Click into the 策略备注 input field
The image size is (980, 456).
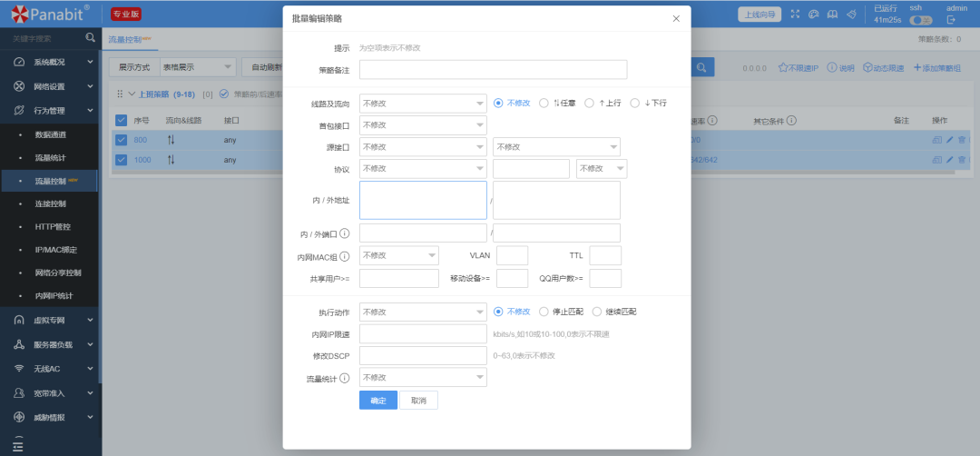[x=493, y=70]
